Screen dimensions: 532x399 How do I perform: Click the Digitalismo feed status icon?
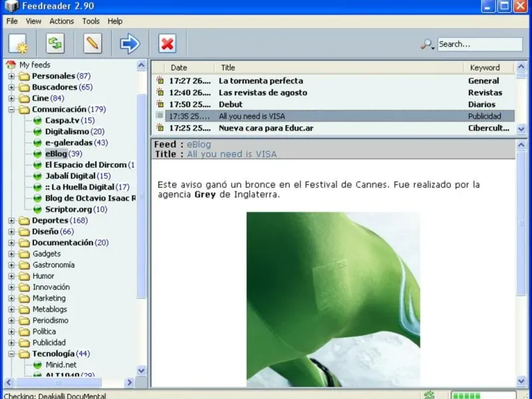(37, 132)
